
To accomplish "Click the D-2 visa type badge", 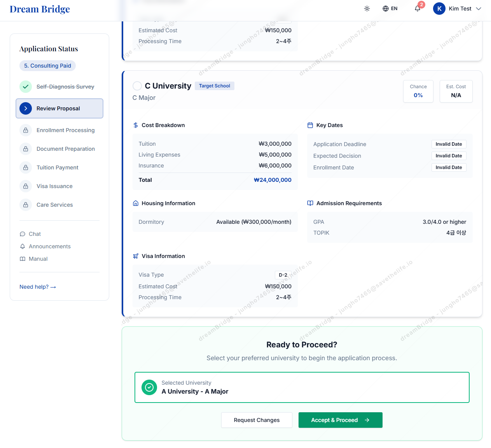I will pos(283,275).
